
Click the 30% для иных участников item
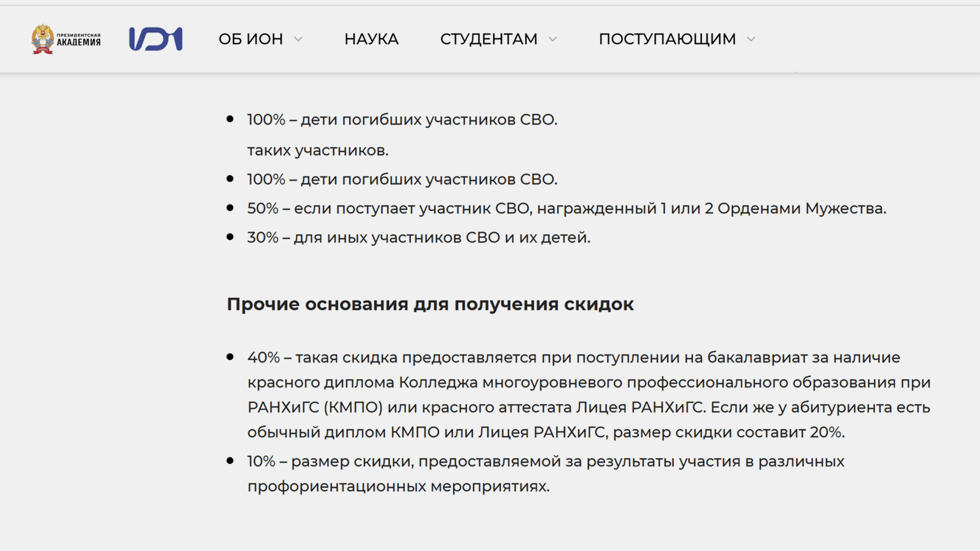point(419,237)
